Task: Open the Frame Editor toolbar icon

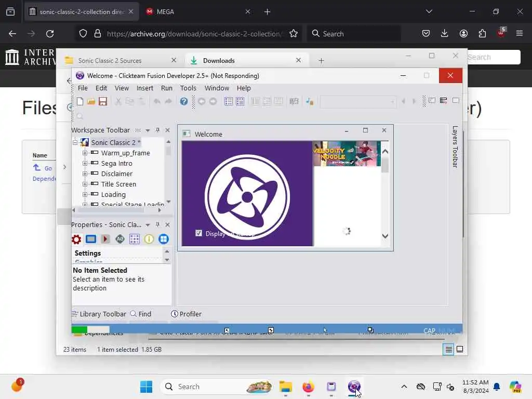Action: tap(240, 101)
